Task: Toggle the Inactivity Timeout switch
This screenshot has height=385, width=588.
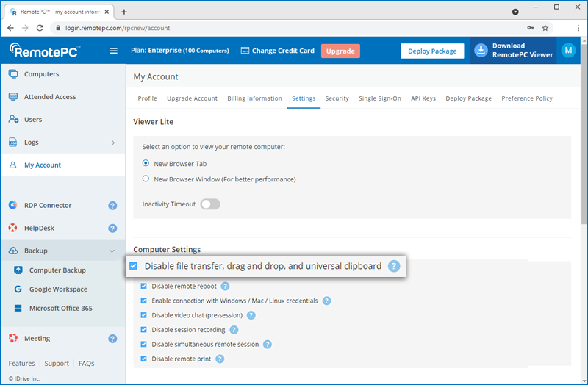Action: [x=210, y=204]
